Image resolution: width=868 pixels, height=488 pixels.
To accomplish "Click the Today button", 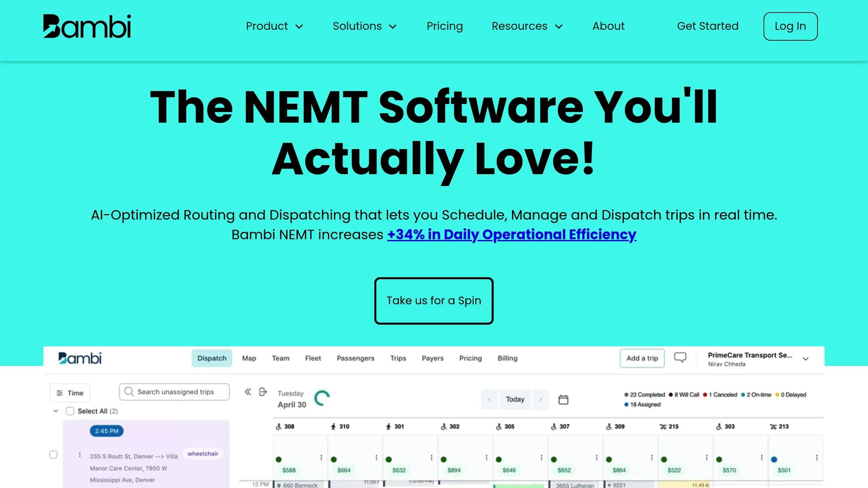I will point(515,399).
